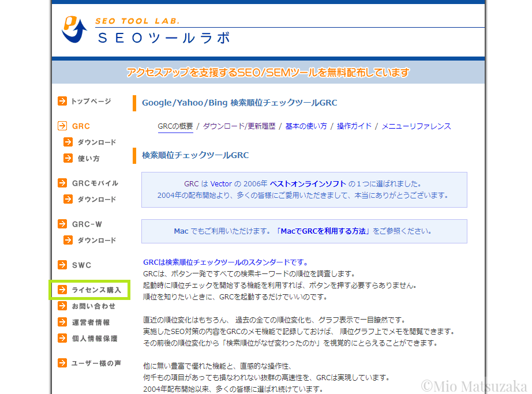Click the arrow icon beside GRC-W
The height and width of the screenshot is (394, 532).
point(62,224)
